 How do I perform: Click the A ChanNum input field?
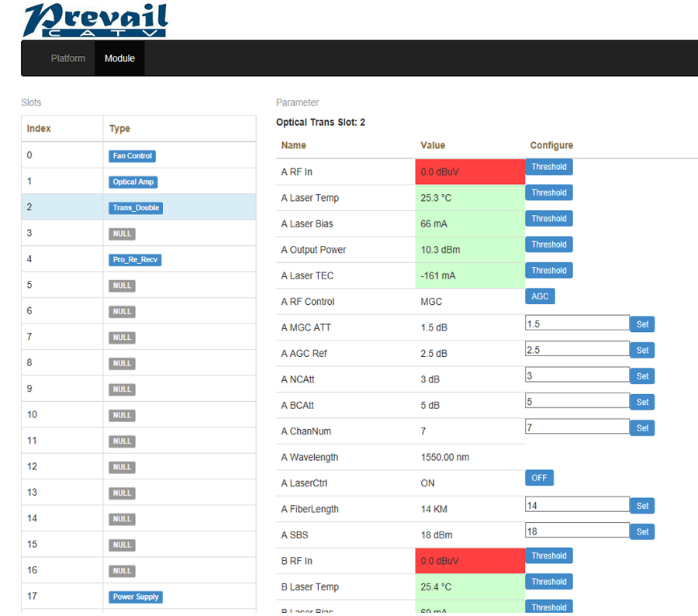coord(577,427)
